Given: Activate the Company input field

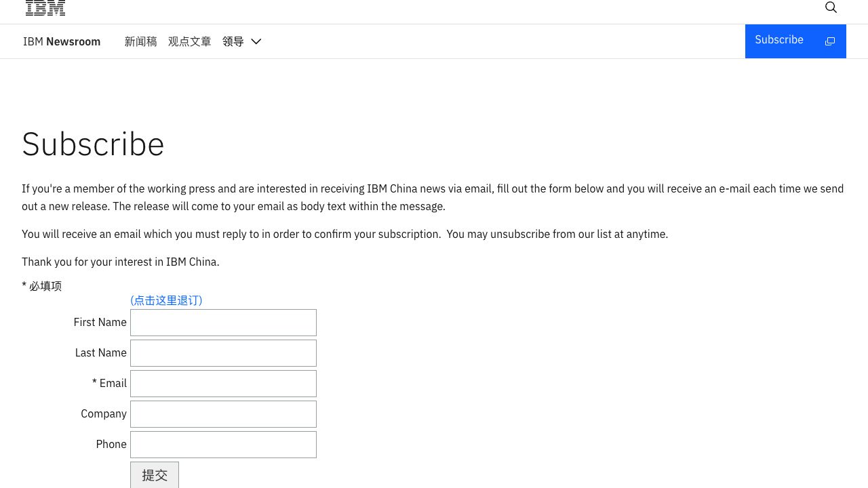Looking at the screenshot, I should click(x=223, y=414).
